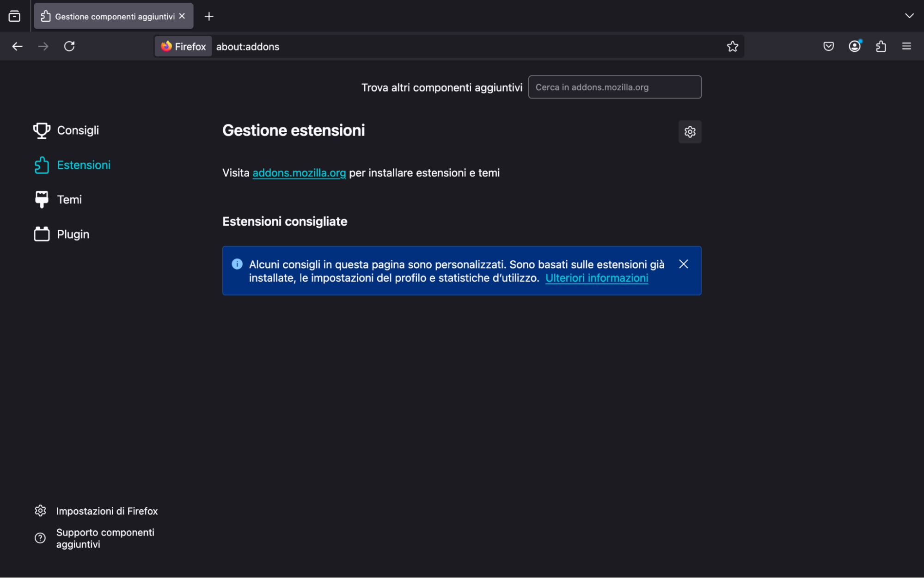
Task: Open the extensions puzzle icon in the toolbar
Action: point(880,46)
